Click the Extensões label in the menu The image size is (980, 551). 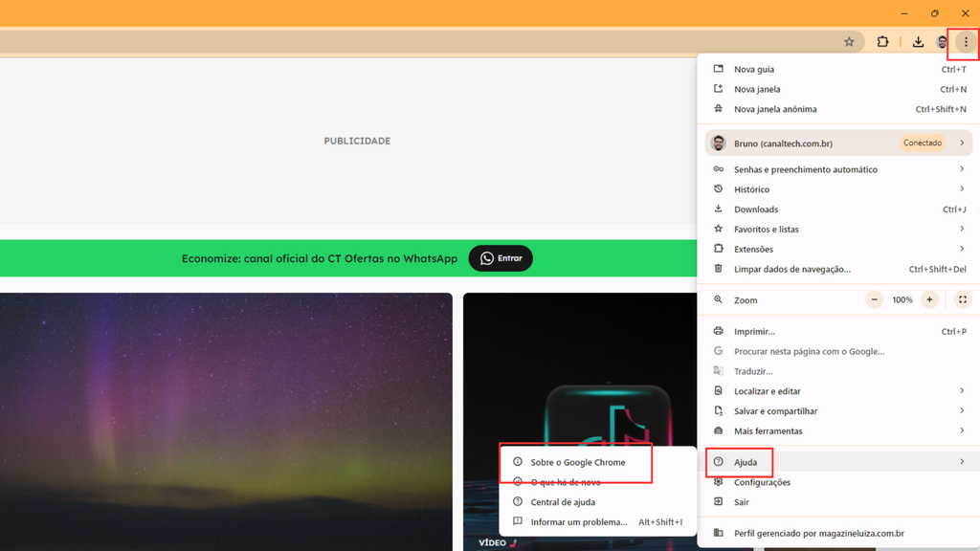753,249
